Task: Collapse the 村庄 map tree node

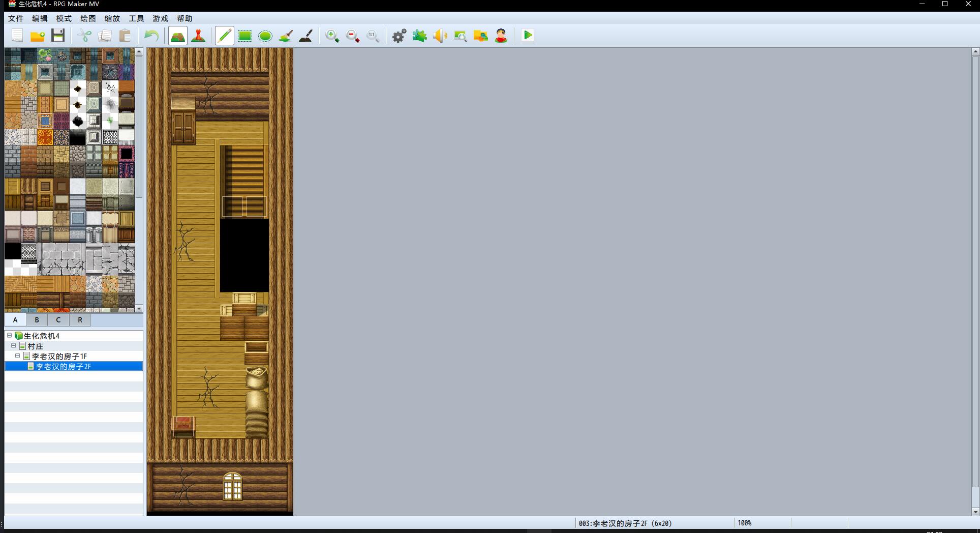Action: [x=13, y=346]
